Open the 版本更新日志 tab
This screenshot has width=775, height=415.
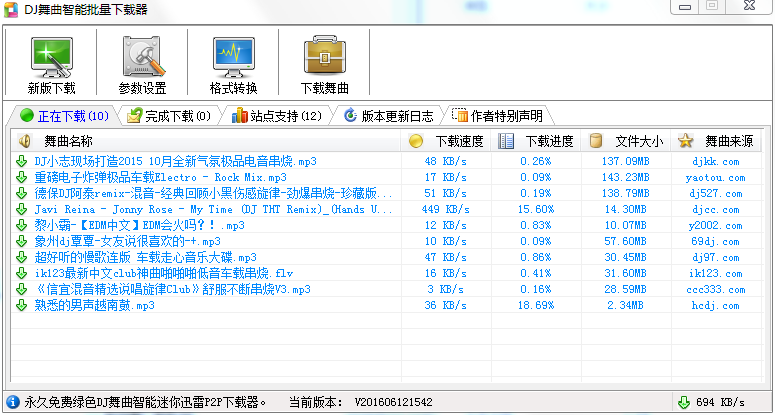(388, 116)
